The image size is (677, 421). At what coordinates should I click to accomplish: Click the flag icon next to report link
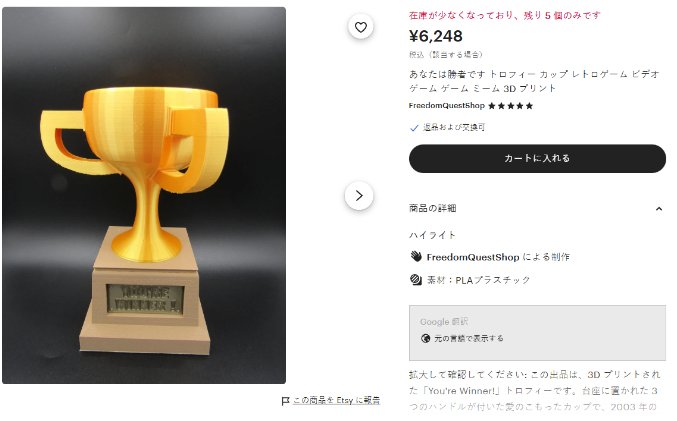pyautogui.click(x=285, y=401)
